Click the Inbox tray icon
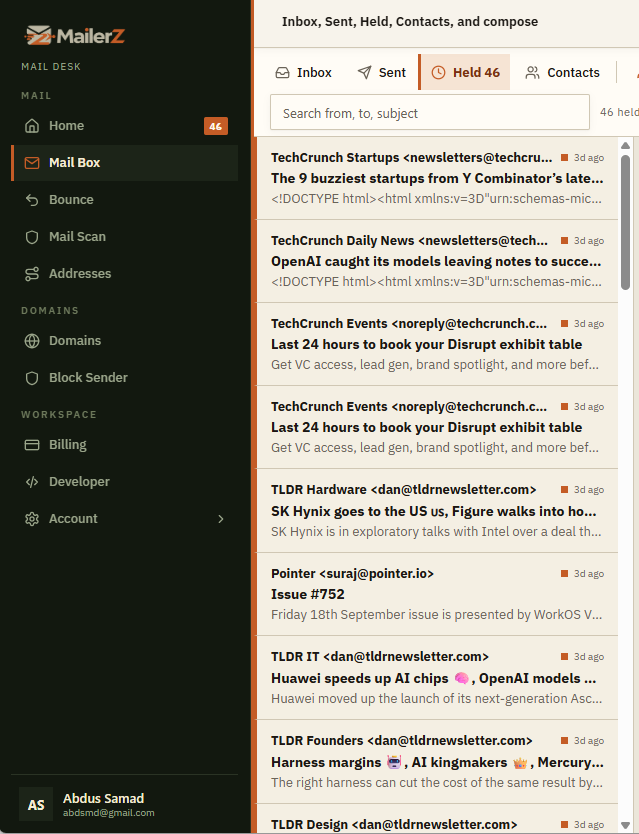The width and height of the screenshot is (639, 834). 283,72
